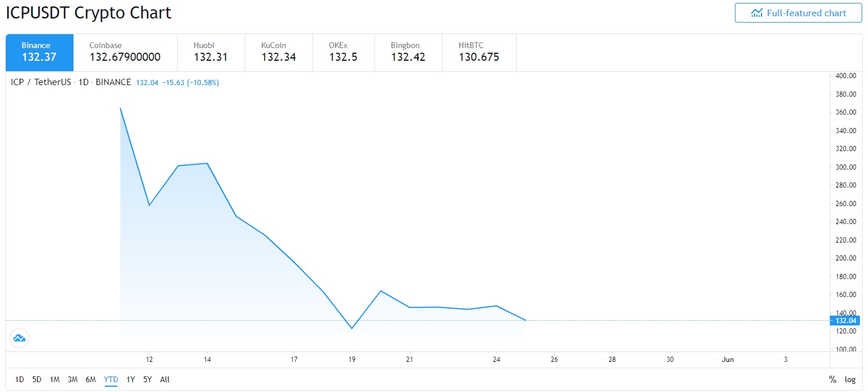Switch to the 1Y time range

(131, 380)
